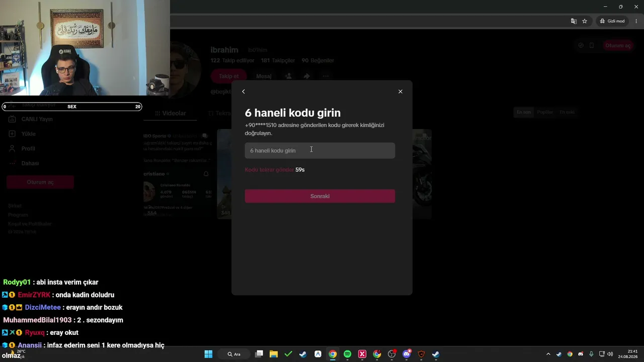644x362 pixels.
Task: Open second Chrome icon on taskbar
Action: tap(377, 354)
